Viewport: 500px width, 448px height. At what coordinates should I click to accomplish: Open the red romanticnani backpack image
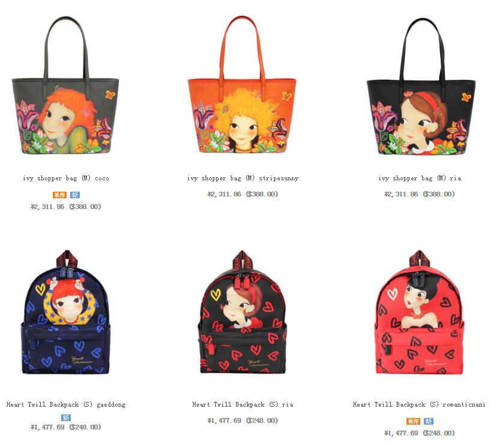[x=420, y=312]
